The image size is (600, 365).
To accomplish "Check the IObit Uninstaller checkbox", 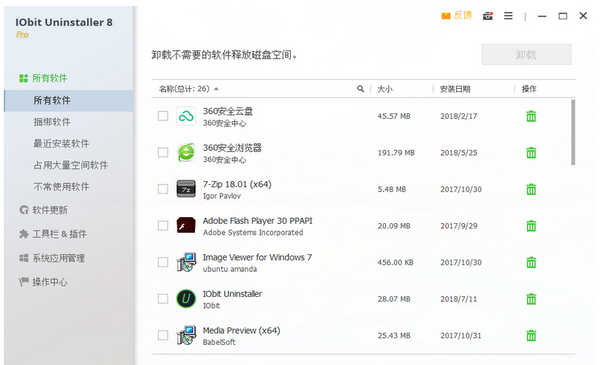I will click(x=163, y=299).
